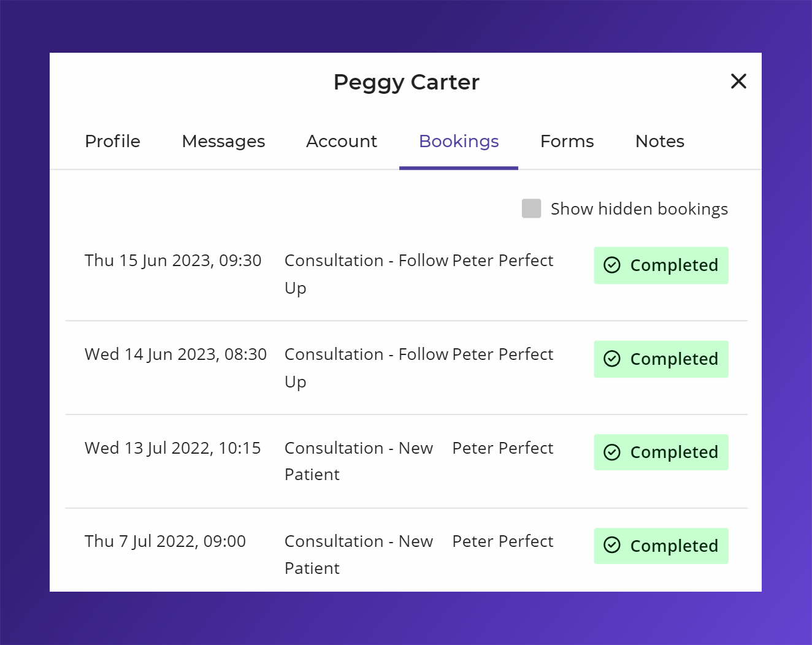812x645 pixels.
Task: Close the Peggy Carter dialog with the X icon
Action: point(738,81)
